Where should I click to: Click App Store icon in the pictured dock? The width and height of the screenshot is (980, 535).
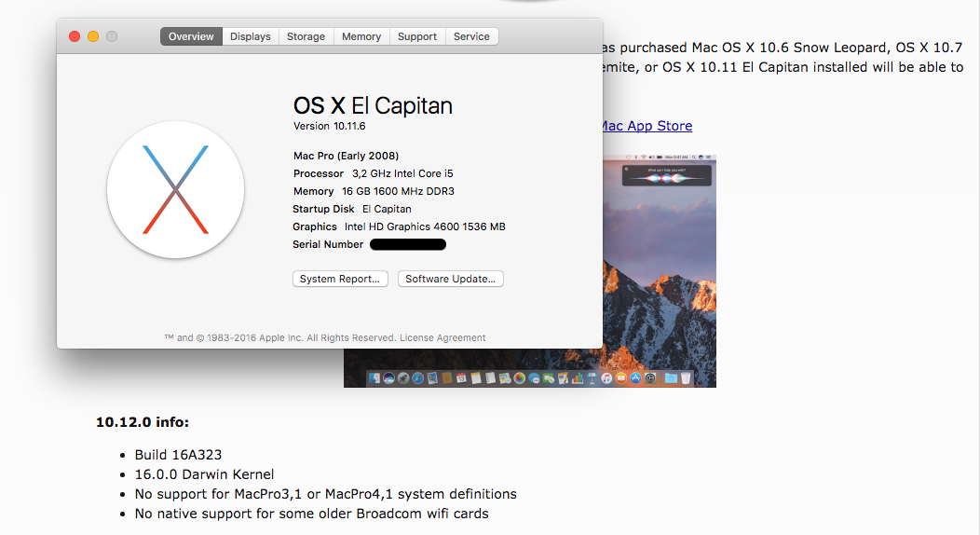point(635,378)
